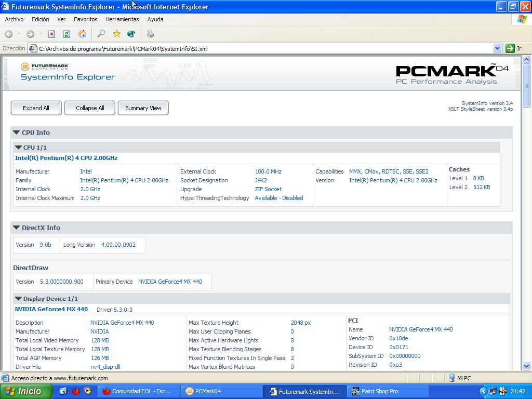
Task: Refresh the page with green arrows icon
Action: 67,34
